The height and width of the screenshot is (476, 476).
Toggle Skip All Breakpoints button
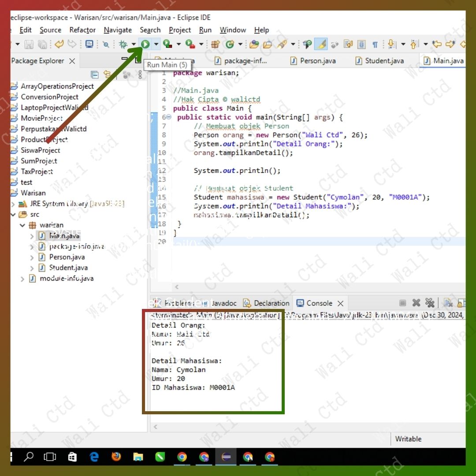pos(106,45)
